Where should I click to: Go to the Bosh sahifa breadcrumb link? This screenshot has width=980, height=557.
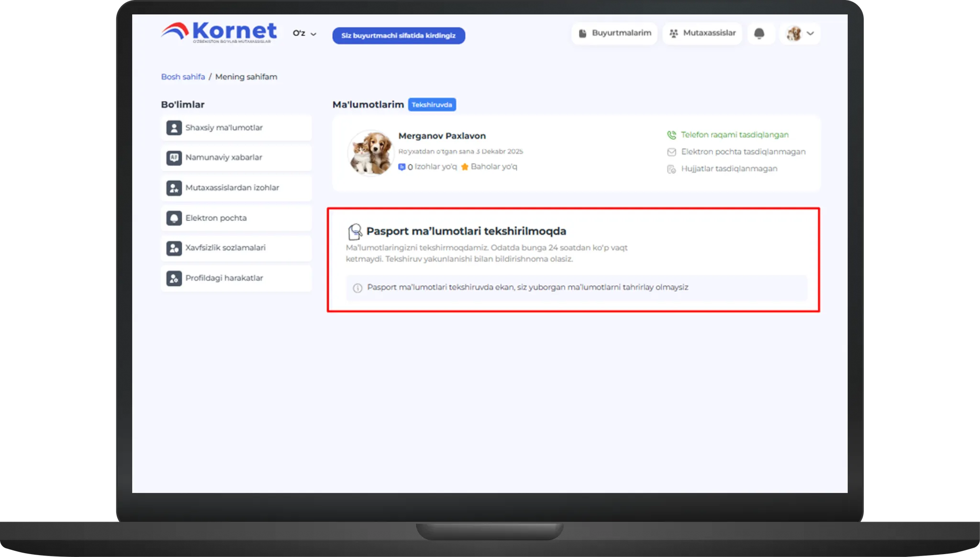click(183, 77)
